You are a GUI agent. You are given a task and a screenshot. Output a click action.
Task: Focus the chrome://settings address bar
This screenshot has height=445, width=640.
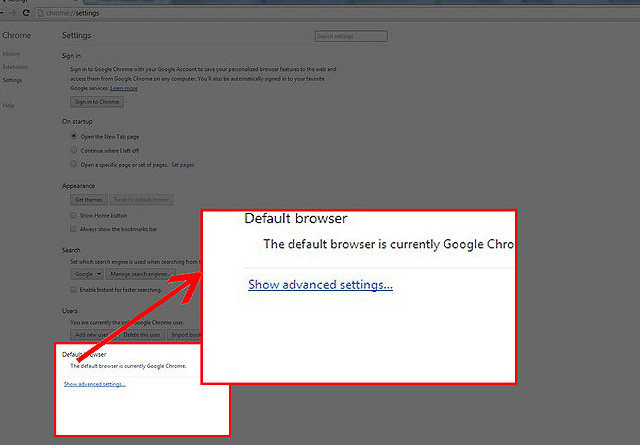(335, 13)
